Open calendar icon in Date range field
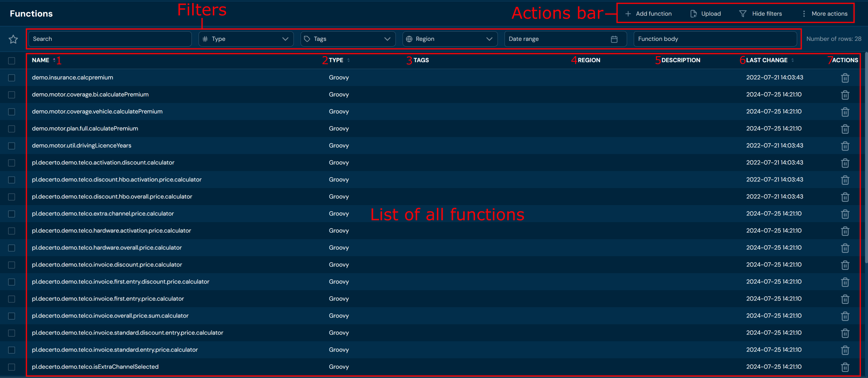 [x=614, y=39]
